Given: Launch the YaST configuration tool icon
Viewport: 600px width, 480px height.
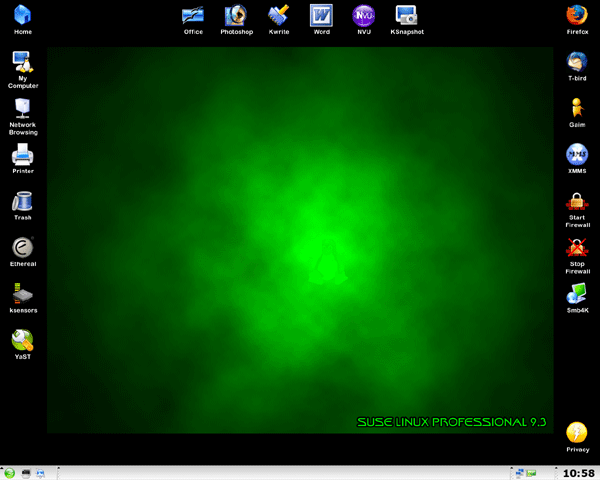Looking at the screenshot, I should pyautogui.click(x=23, y=340).
